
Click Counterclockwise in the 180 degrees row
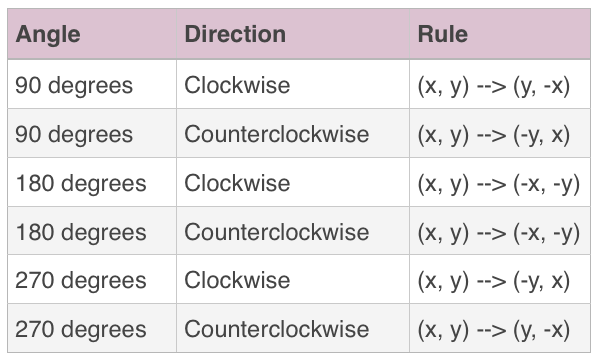tap(277, 232)
